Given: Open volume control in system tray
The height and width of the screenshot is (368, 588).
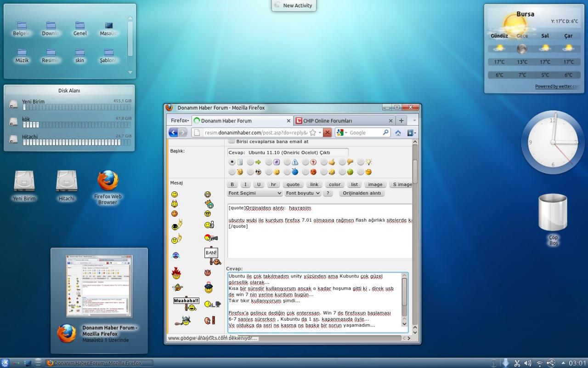Looking at the screenshot, I should (x=528, y=363).
